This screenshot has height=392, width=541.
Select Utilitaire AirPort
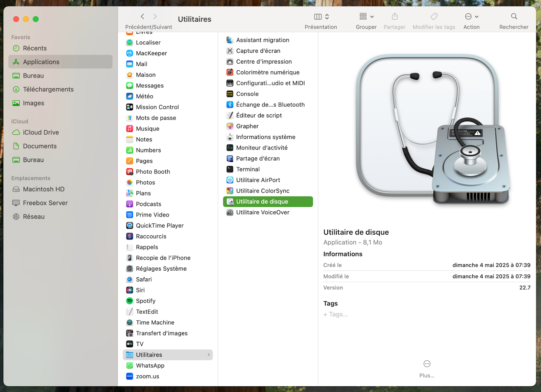pos(258,180)
